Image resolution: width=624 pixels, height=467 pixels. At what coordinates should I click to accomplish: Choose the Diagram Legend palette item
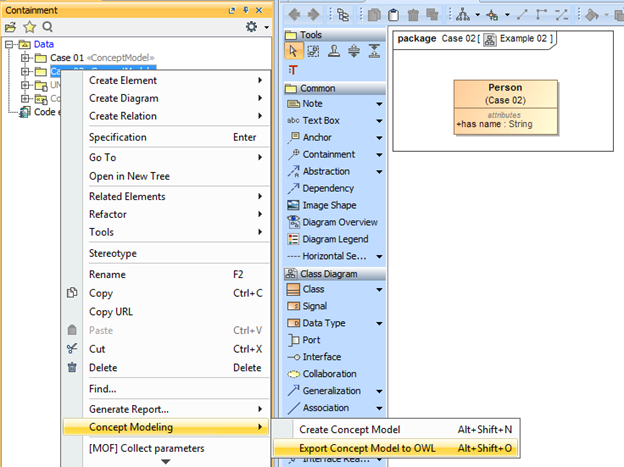pos(334,239)
